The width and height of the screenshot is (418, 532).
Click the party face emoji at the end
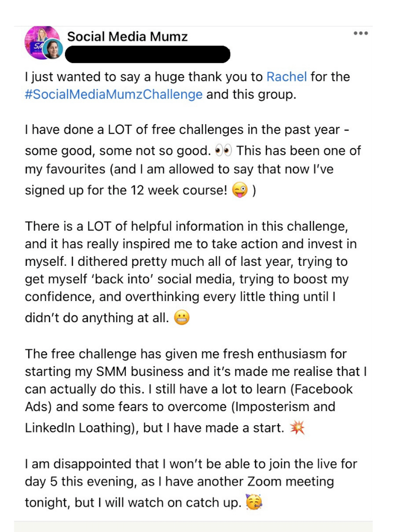[254, 502]
